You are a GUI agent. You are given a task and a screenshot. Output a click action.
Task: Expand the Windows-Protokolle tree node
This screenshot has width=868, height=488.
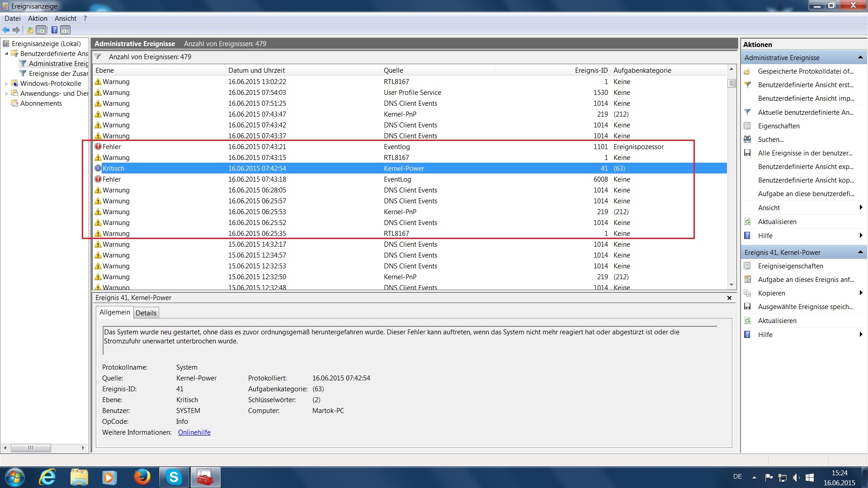click(x=6, y=84)
